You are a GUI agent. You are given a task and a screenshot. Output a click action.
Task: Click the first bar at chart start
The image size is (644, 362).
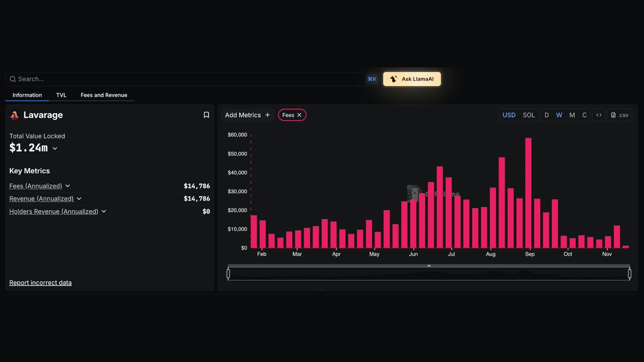(x=254, y=232)
